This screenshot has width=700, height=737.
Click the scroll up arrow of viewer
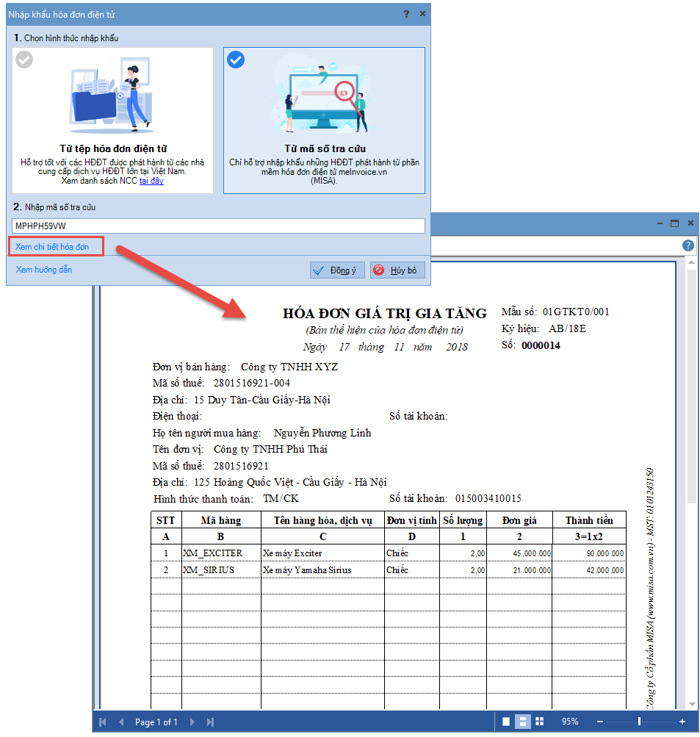tap(691, 262)
